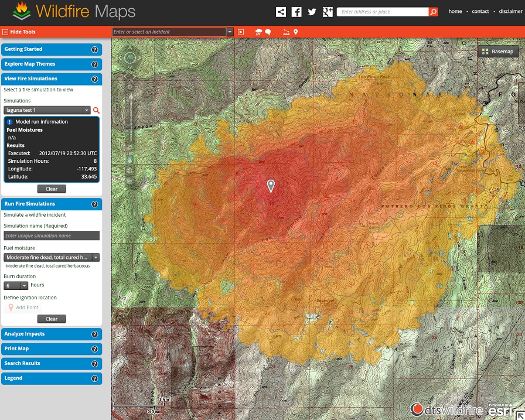This screenshot has height=420, width=525.
Task: Click the Twitter sharing icon
Action: (x=312, y=11)
